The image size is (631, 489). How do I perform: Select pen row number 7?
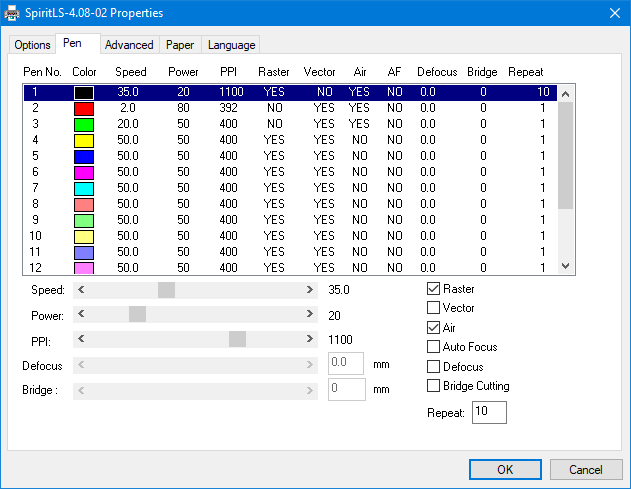(290, 188)
